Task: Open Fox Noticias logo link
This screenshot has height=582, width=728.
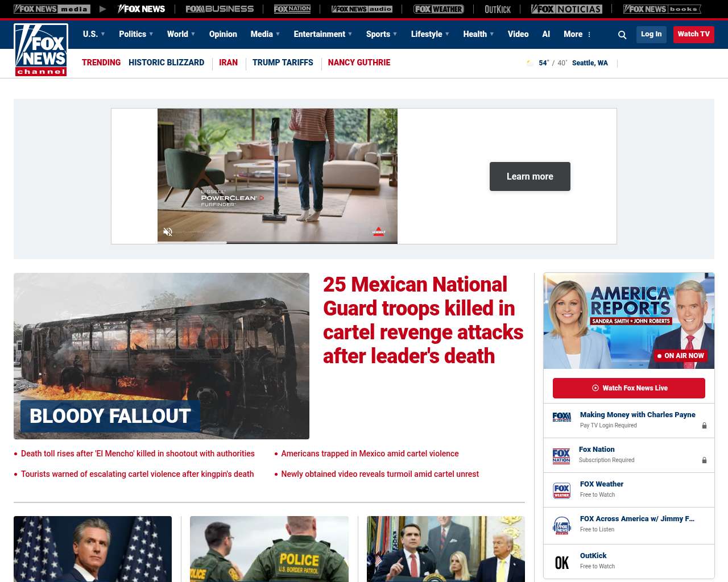Action: [566, 9]
